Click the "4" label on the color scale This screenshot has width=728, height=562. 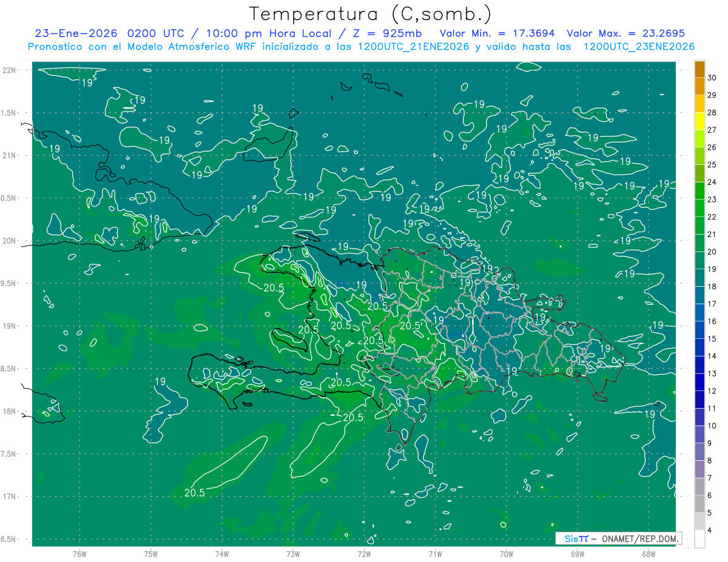[x=710, y=531]
